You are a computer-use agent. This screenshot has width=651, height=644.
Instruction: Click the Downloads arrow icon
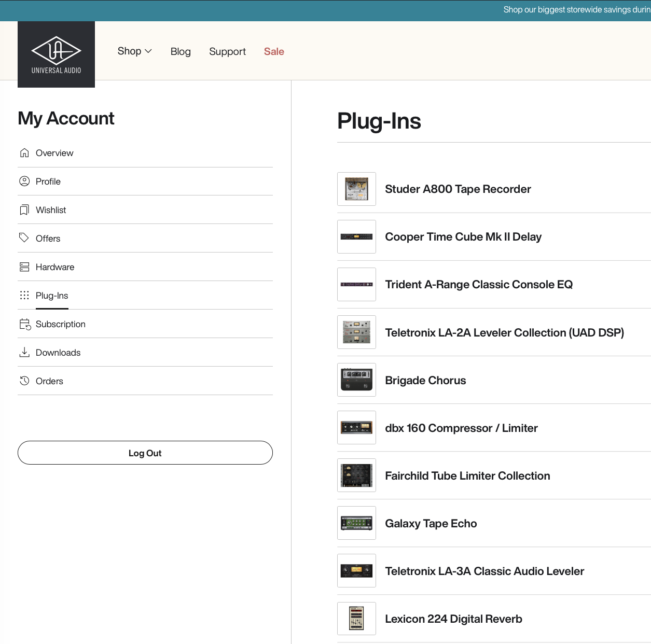click(24, 353)
